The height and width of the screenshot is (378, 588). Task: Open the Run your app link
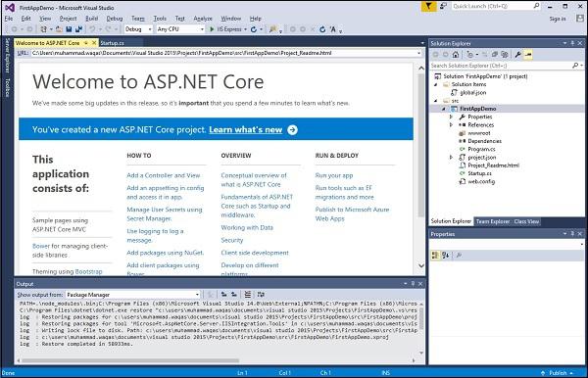pyautogui.click(x=334, y=175)
